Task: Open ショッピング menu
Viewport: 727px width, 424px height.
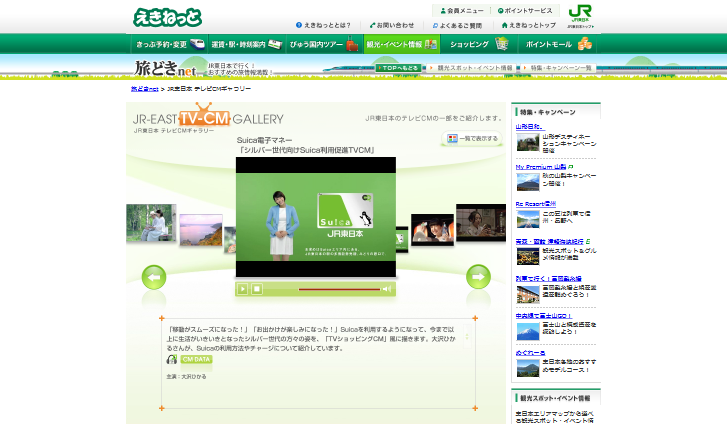Action: (479, 44)
